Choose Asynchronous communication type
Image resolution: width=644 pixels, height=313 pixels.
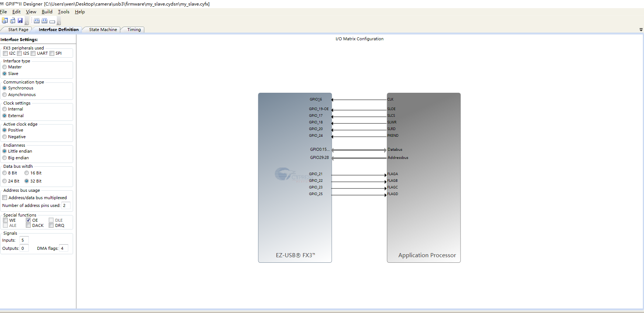point(4,95)
